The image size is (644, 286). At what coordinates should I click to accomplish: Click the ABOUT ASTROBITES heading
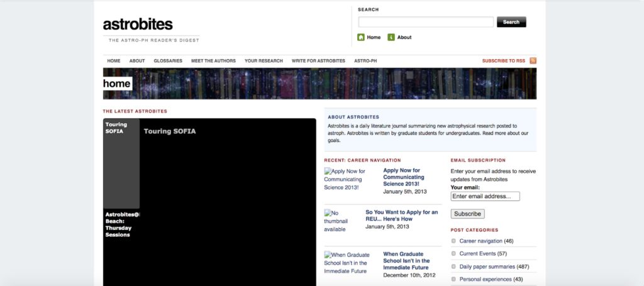coord(353,117)
